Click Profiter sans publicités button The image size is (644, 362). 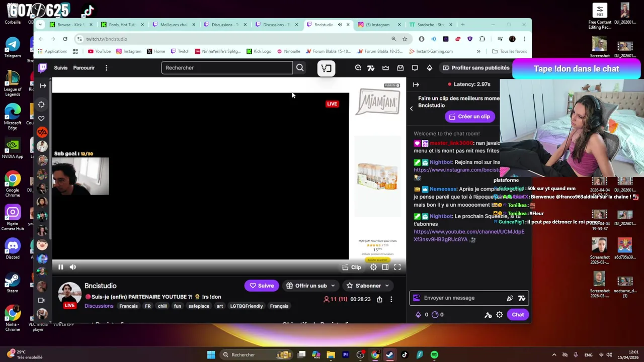475,68
